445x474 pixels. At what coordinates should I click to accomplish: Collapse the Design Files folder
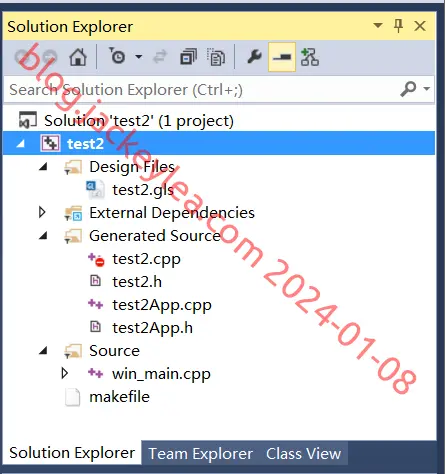[43, 167]
